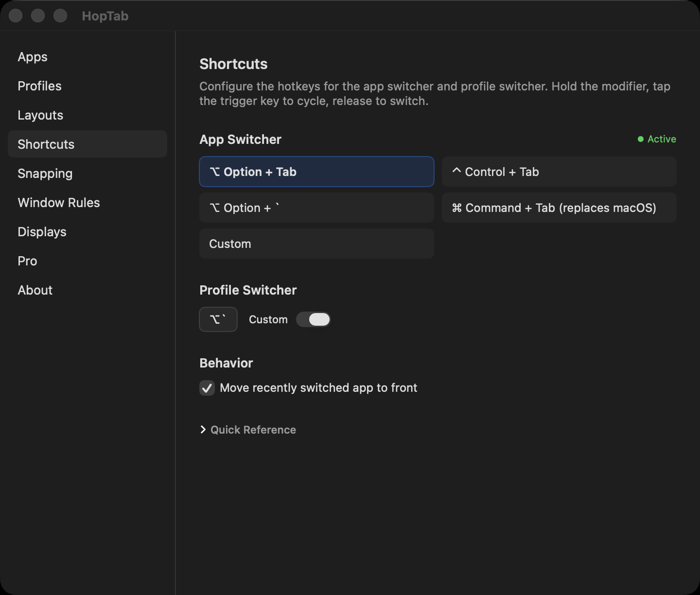Click the green Active status indicator
Screen dimensions: 700x595
click(657, 139)
